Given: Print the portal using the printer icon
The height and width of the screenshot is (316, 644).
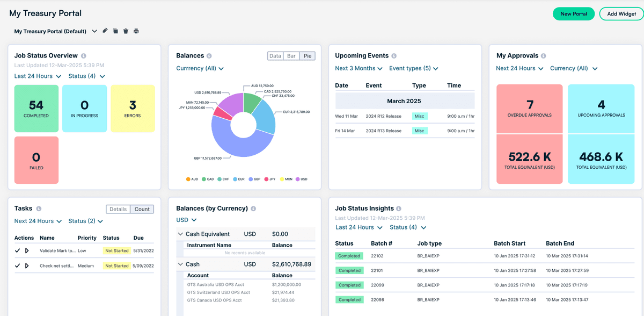Looking at the screenshot, I should 136,31.
